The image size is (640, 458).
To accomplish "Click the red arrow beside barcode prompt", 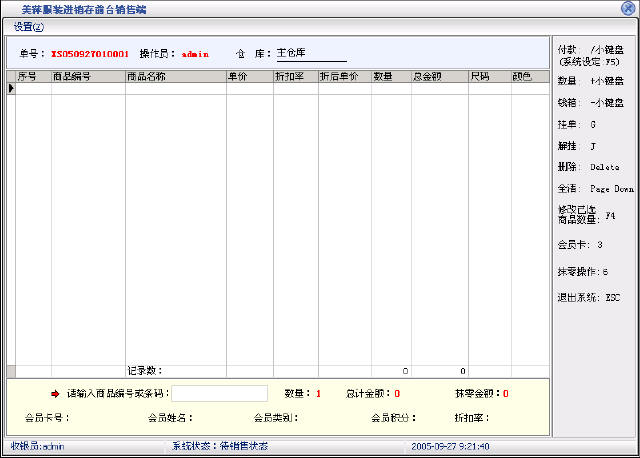I will (56, 393).
